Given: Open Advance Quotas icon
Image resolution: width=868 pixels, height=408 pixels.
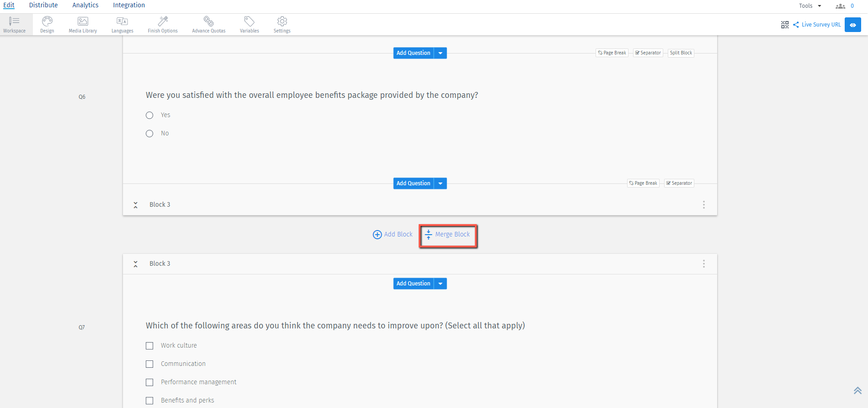Looking at the screenshot, I should 208,21.
